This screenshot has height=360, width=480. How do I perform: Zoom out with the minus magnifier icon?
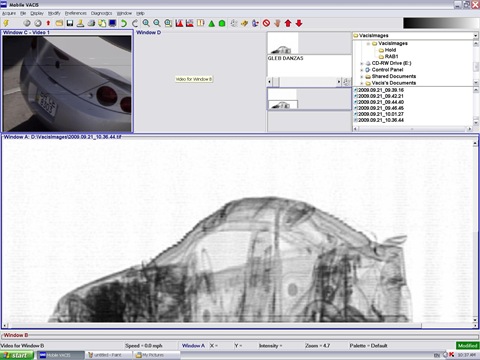point(157,23)
